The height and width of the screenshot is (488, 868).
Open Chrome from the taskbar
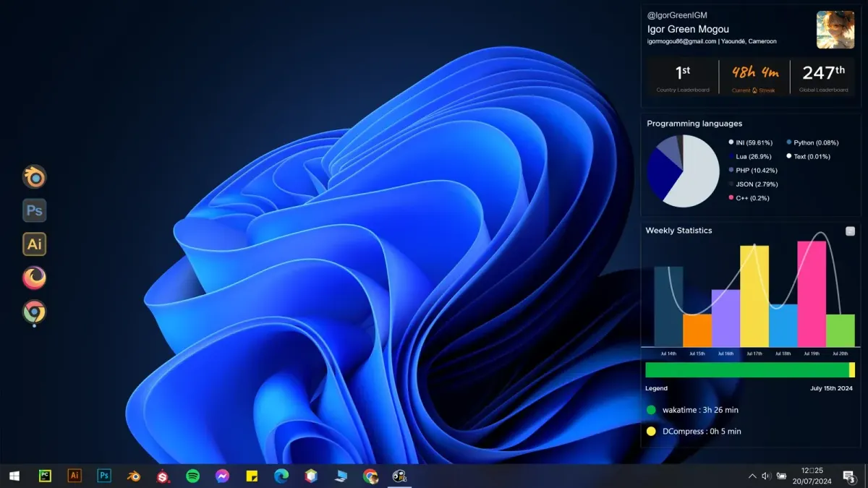370,476
